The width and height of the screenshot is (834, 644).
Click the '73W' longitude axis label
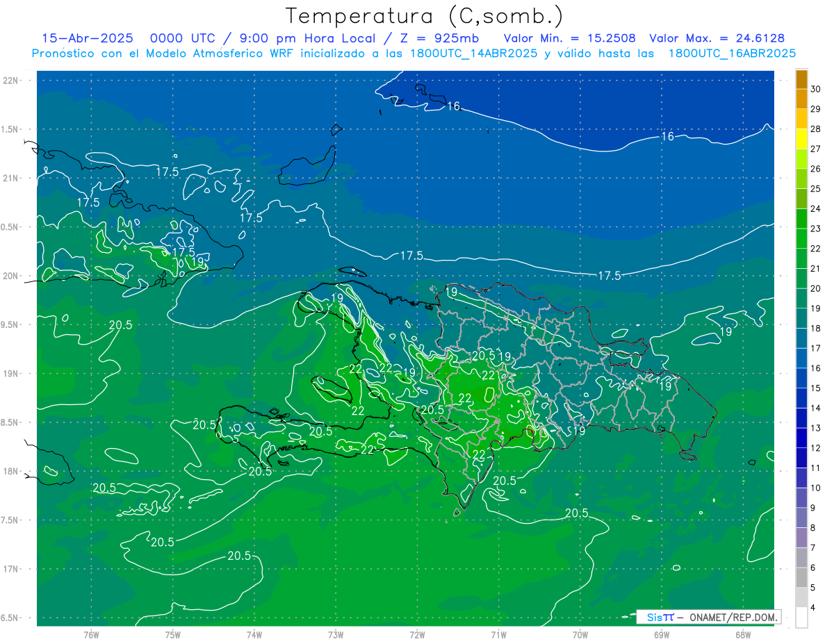click(336, 635)
